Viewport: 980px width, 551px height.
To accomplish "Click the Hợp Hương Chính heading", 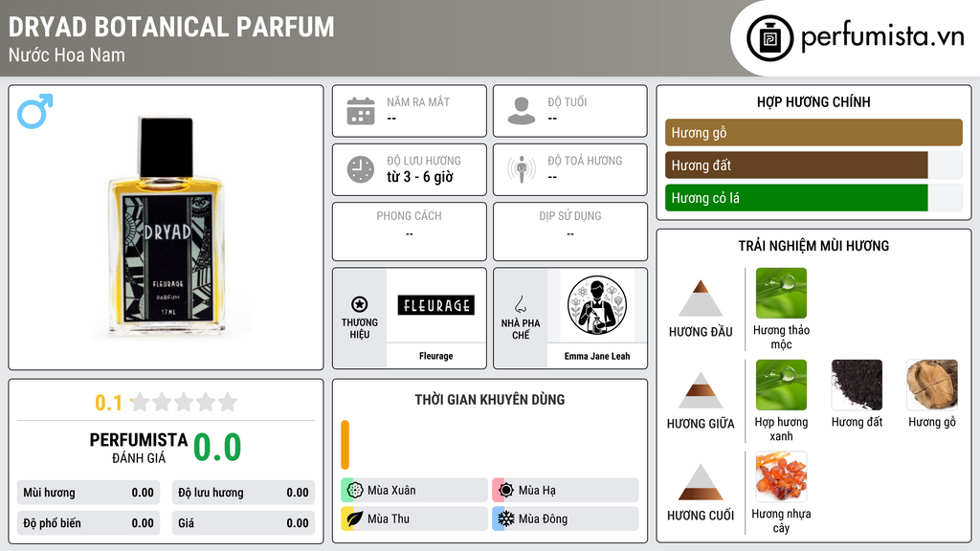I will pyautogui.click(x=813, y=101).
